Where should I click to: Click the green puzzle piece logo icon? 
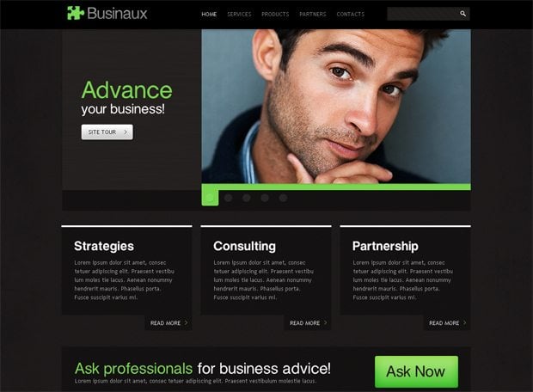pos(76,13)
